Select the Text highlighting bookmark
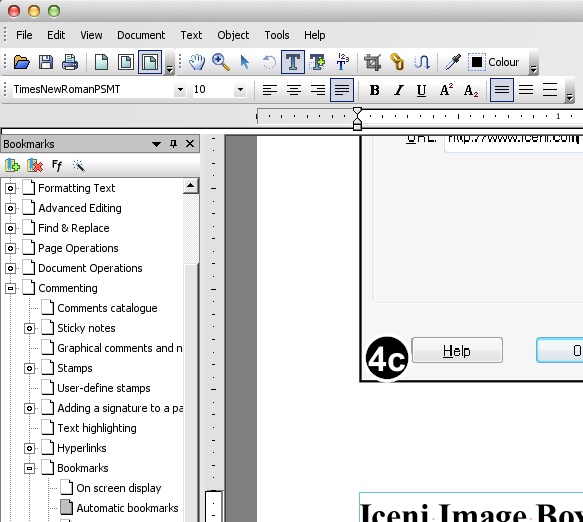The height and width of the screenshot is (522, 583). coord(97,428)
